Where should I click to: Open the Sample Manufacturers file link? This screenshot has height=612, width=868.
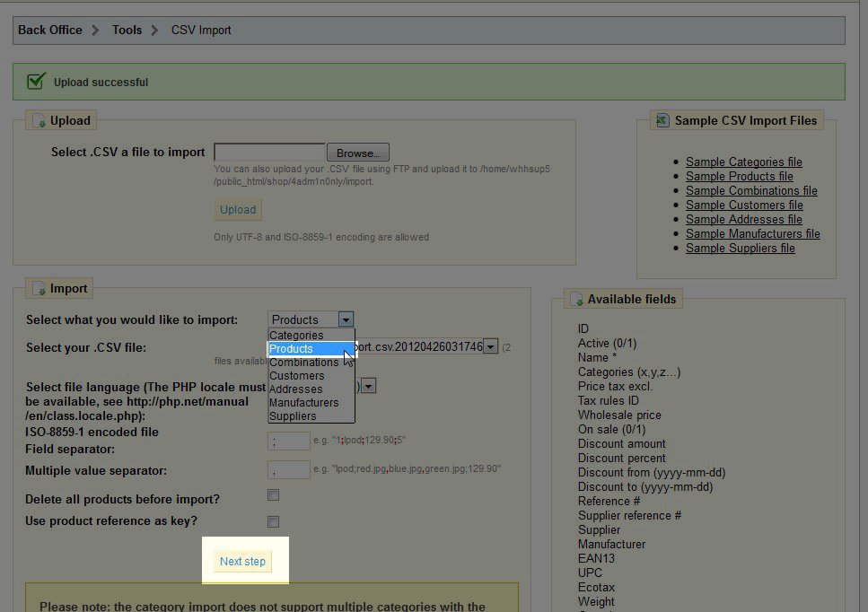click(x=752, y=234)
